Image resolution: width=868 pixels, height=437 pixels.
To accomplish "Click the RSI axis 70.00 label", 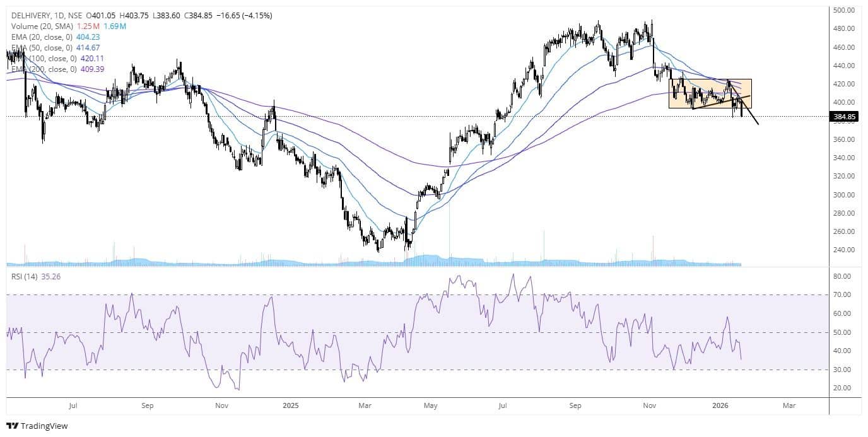I will point(843,294).
